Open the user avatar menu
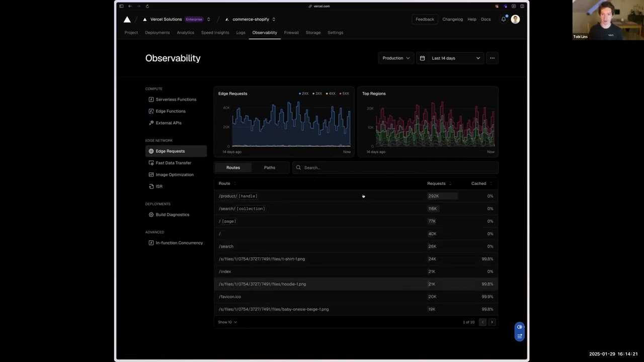The image size is (644, 362). click(515, 19)
